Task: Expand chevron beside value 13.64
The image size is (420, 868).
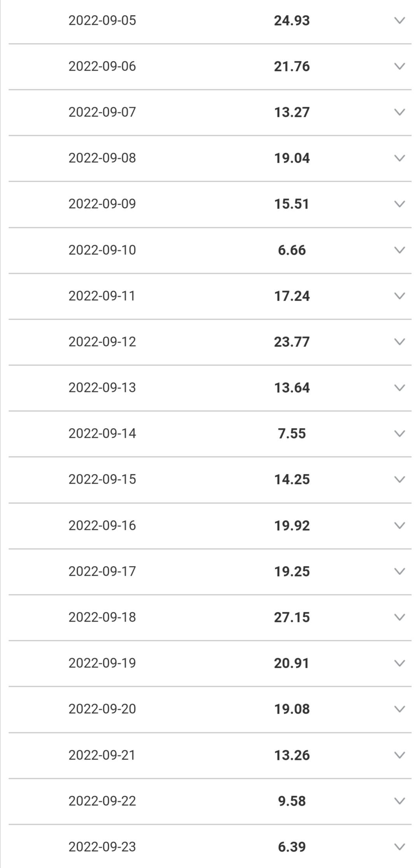Action: [399, 388]
